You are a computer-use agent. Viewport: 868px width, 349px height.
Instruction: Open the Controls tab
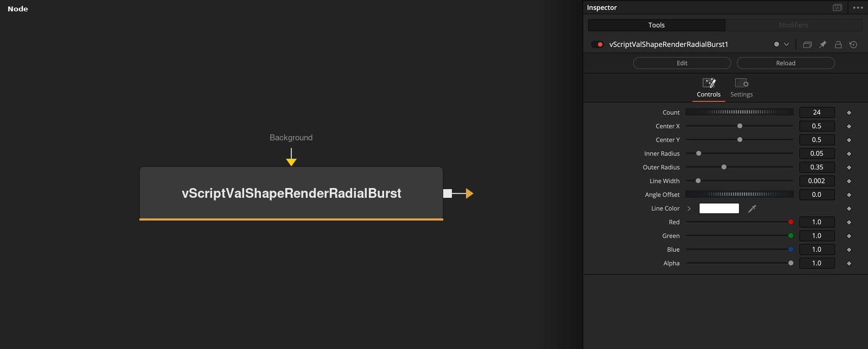tap(709, 88)
